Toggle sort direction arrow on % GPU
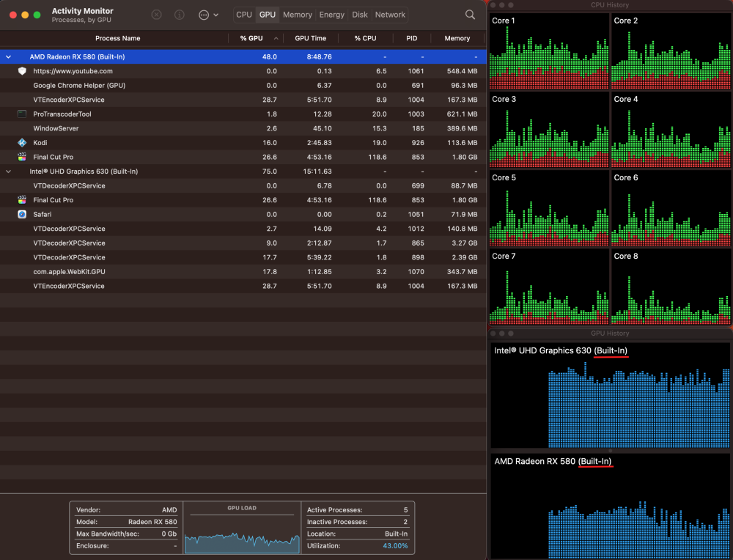This screenshot has height=560, width=733. pyautogui.click(x=276, y=38)
